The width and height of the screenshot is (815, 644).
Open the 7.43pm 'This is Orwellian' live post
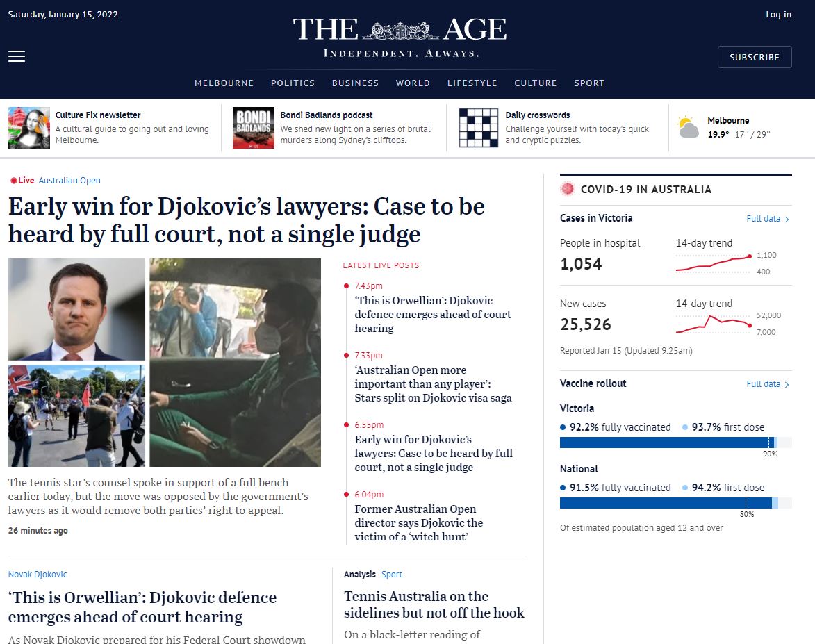(433, 314)
